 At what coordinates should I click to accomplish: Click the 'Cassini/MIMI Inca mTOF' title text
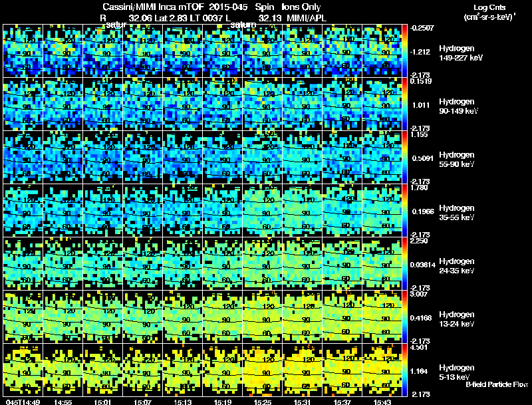coord(153,7)
